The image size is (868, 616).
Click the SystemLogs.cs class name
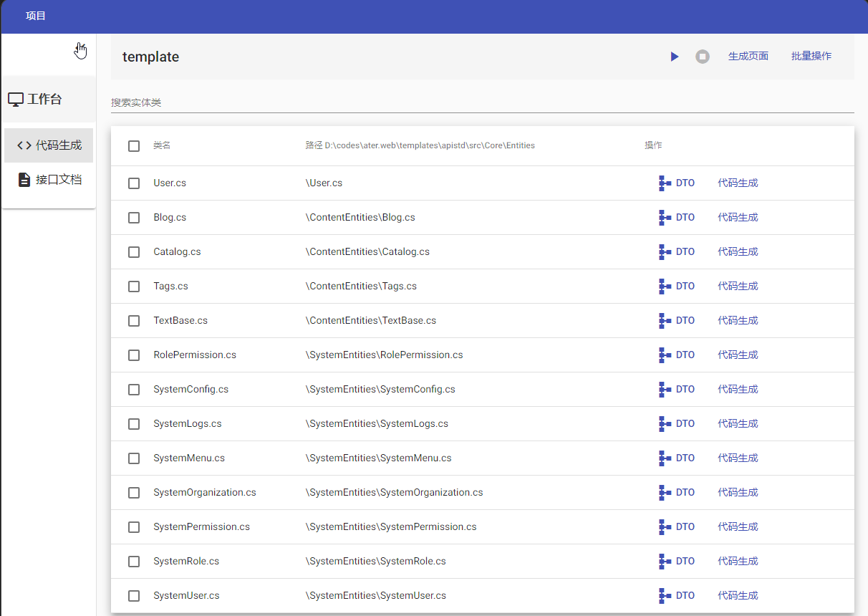click(188, 424)
